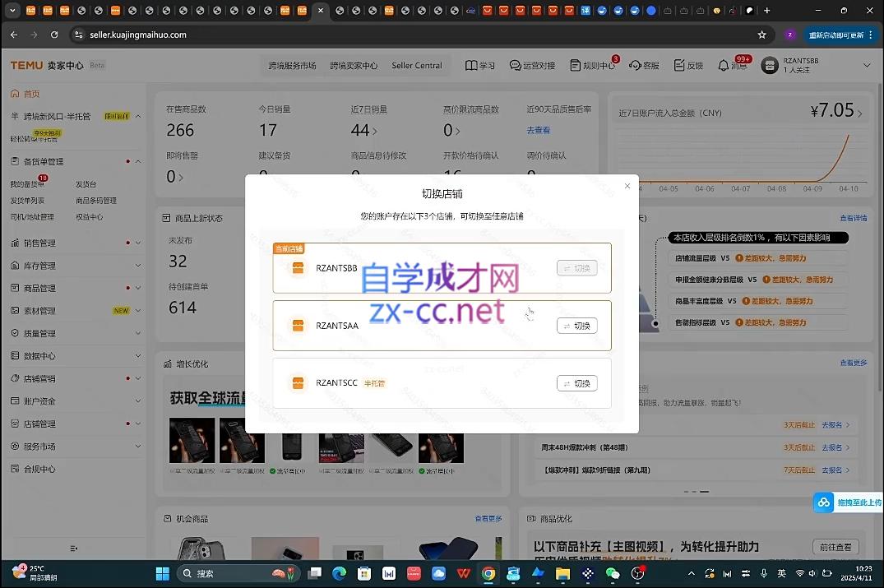Image resolution: width=884 pixels, height=588 pixels.
Task: Click the RZANTSBB shop icon in dialog
Action: (x=298, y=268)
